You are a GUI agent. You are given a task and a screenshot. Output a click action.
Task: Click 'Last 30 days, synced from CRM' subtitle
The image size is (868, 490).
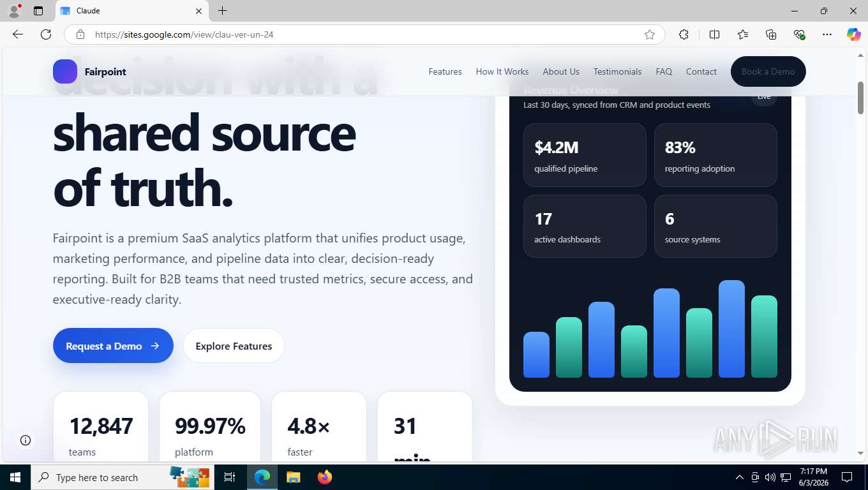tap(617, 105)
